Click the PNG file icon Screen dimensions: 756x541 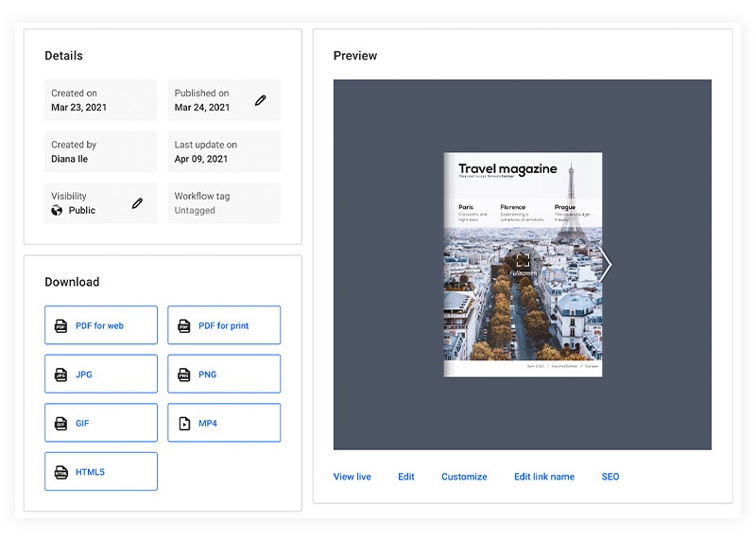point(184,375)
